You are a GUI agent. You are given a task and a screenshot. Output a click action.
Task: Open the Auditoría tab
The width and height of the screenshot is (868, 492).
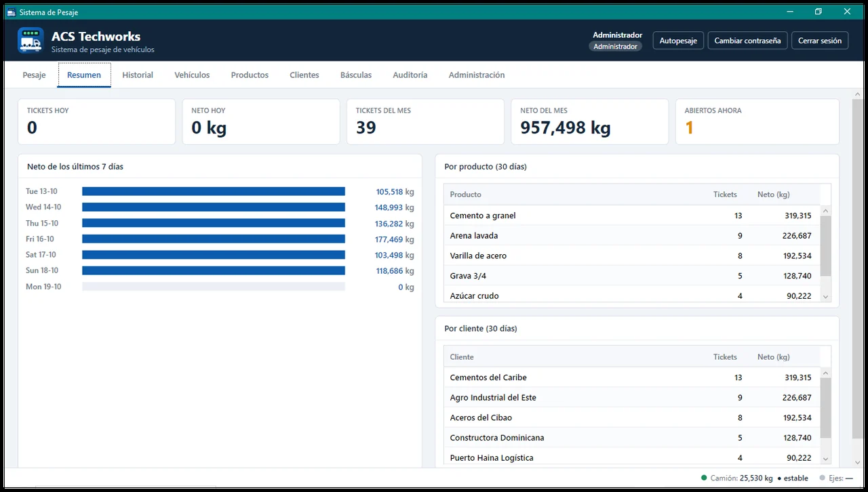click(410, 75)
